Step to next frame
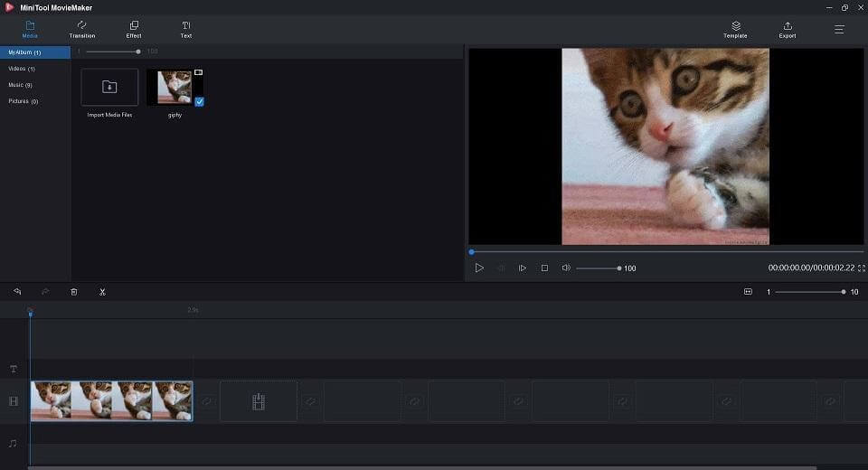This screenshot has width=868, height=470. tap(522, 268)
